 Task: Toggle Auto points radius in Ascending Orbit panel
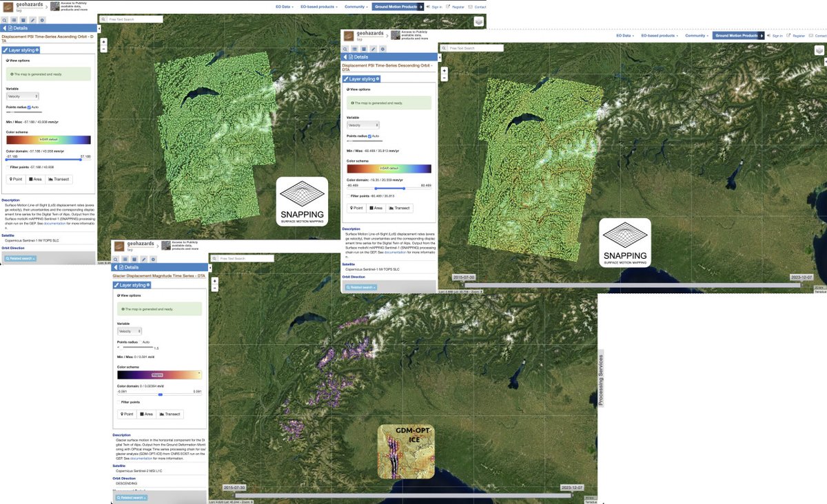pos(29,107)
